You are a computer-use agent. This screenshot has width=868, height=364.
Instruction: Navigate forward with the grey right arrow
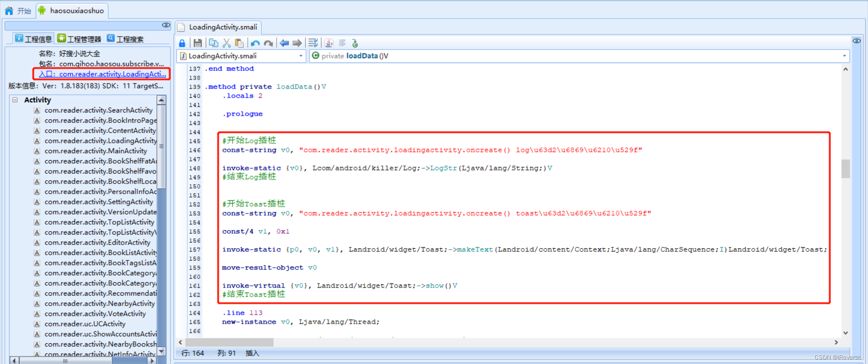pyautogui.click(x=297, y=43)
